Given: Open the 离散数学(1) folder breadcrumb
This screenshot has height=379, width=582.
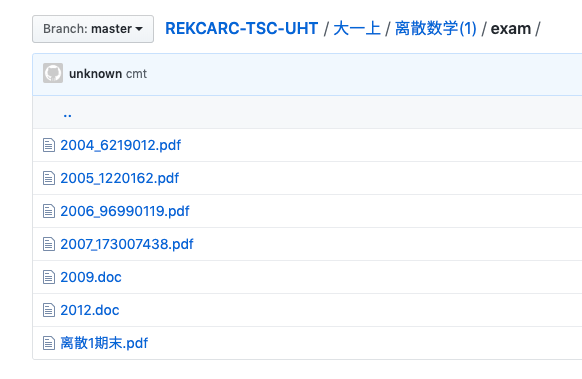Looking at the screenshot, I should (x=436, y=29).
